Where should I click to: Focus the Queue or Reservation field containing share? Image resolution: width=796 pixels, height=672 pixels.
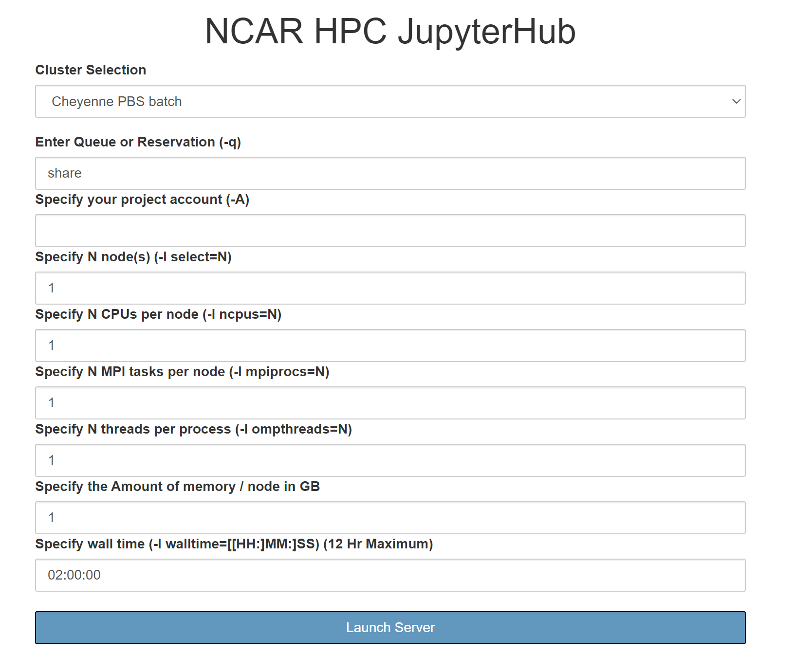click(389, 173)
